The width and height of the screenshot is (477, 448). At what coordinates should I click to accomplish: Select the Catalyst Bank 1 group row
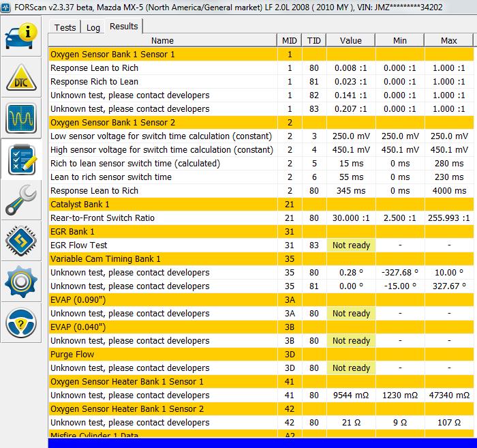pyautogui.click(x=261, y=204)
